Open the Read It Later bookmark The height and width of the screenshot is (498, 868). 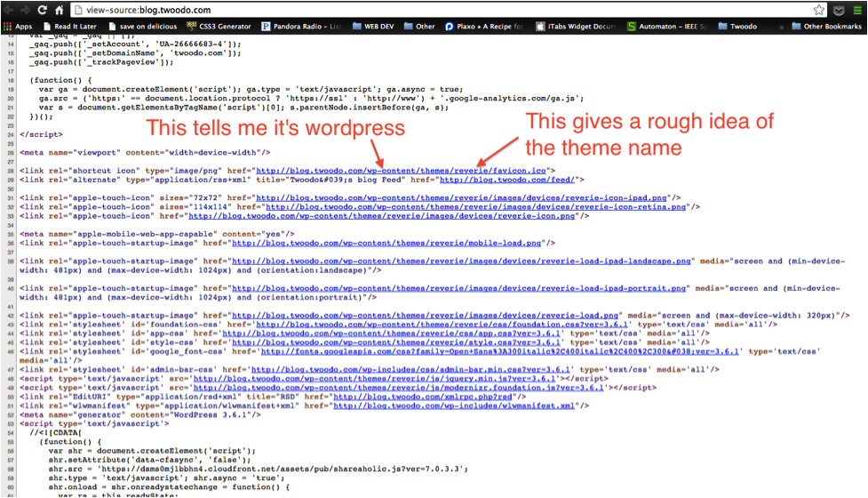pyautogui.click(x=70, y=26)
